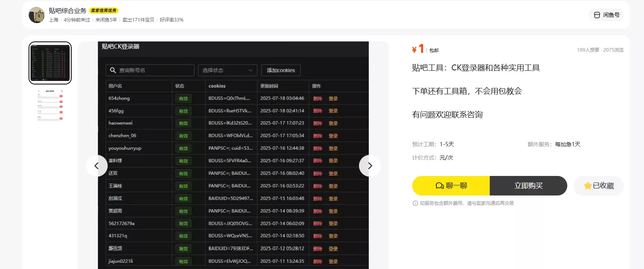Click the search magnifier icon

point(113,70)
